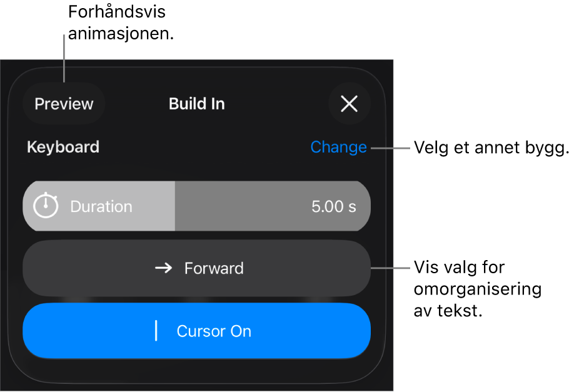This screenshot has width=574, height=392.
Task: Click the Forward direction button
Action: [196, 268]
